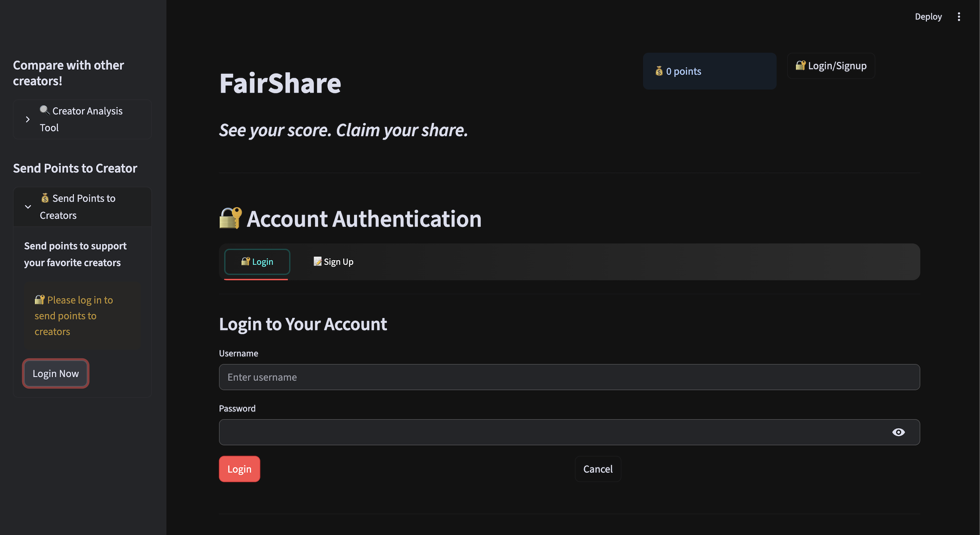Image resolution: width=980 pixels, height=535 pixels.
Task: Click the lock-and-key icon beside Account Authentication
Action: pos(230,218)
